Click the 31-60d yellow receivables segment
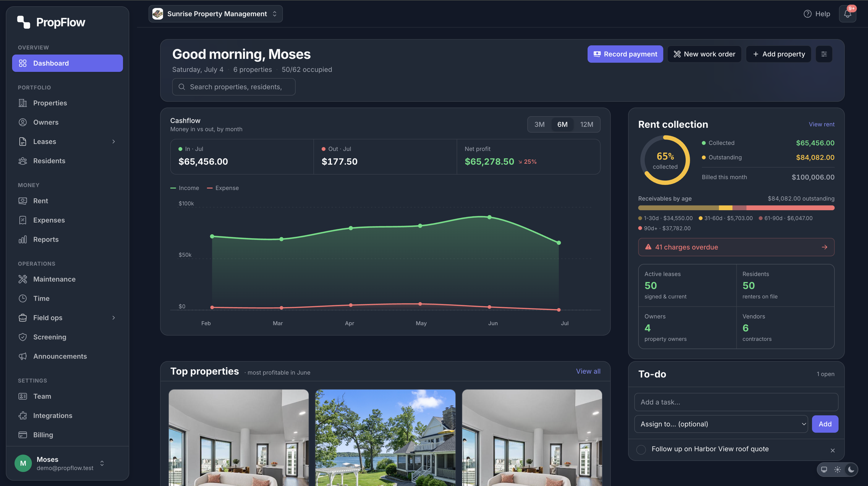The image size is (868, 486). (726, 208)
